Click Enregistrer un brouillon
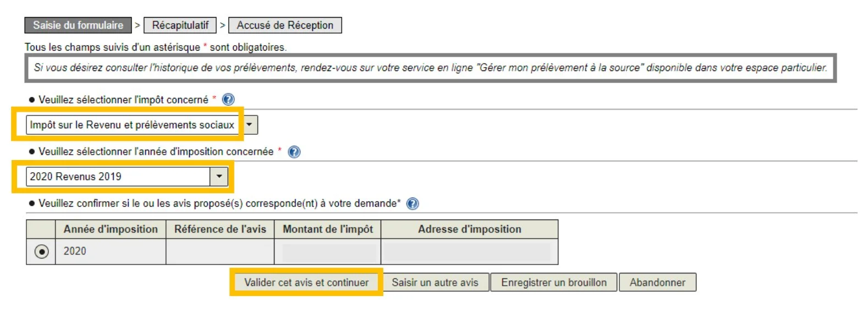The image size is (868, 329). click(553, 282)
